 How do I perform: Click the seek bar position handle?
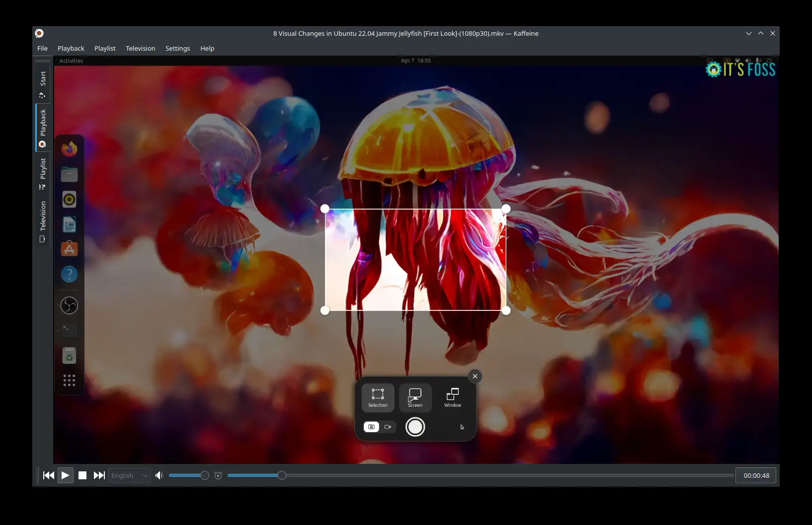(x=282, y=475)
